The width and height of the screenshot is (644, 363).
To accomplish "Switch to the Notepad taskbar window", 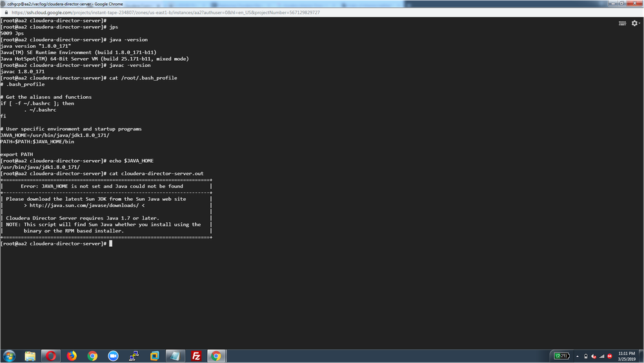I will (x=176, y=356).
